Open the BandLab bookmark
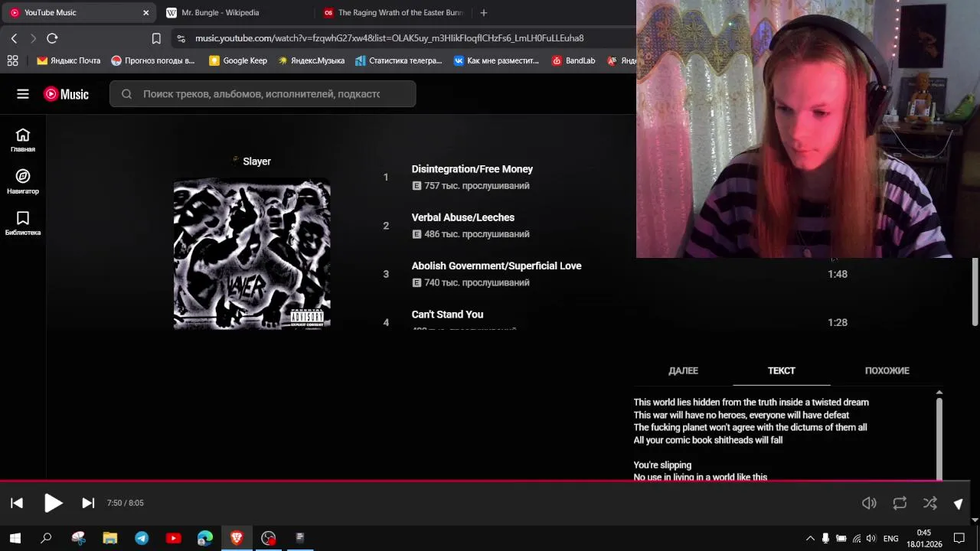The width and height of the screenshot is (980, 551). click(x=573, y=60)
